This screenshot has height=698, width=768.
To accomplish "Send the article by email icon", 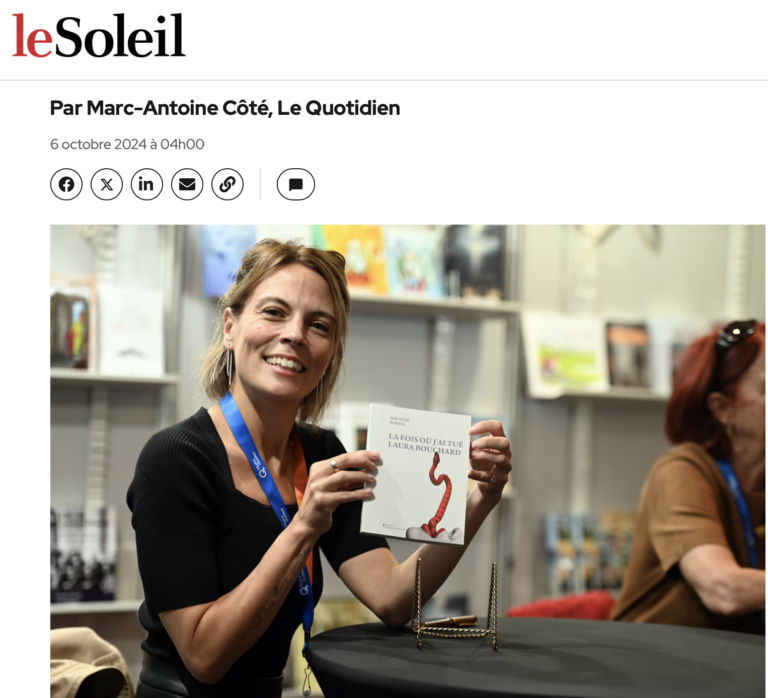I will pos(187,185).
